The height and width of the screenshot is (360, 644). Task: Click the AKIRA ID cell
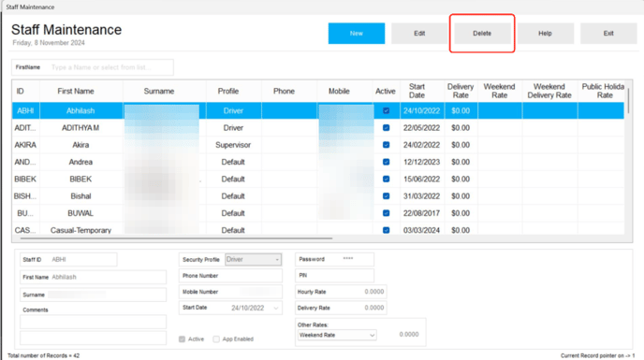click(x=25, y=145)
